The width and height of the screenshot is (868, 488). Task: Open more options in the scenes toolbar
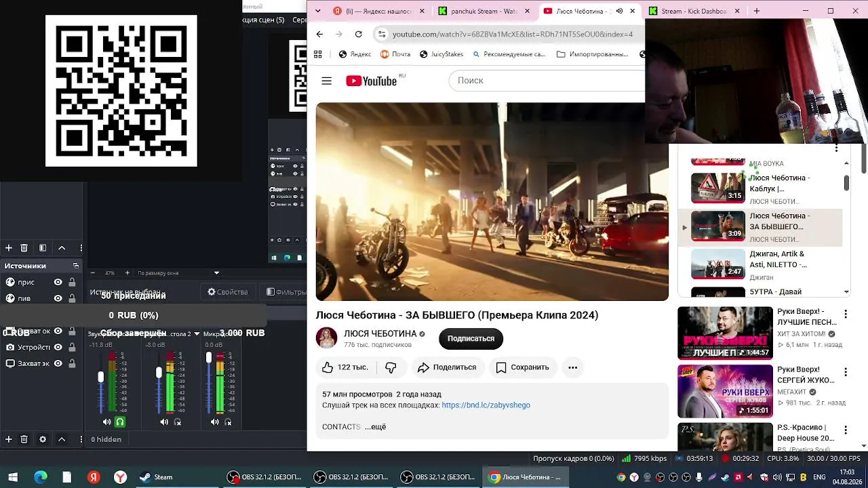point(81,248)
